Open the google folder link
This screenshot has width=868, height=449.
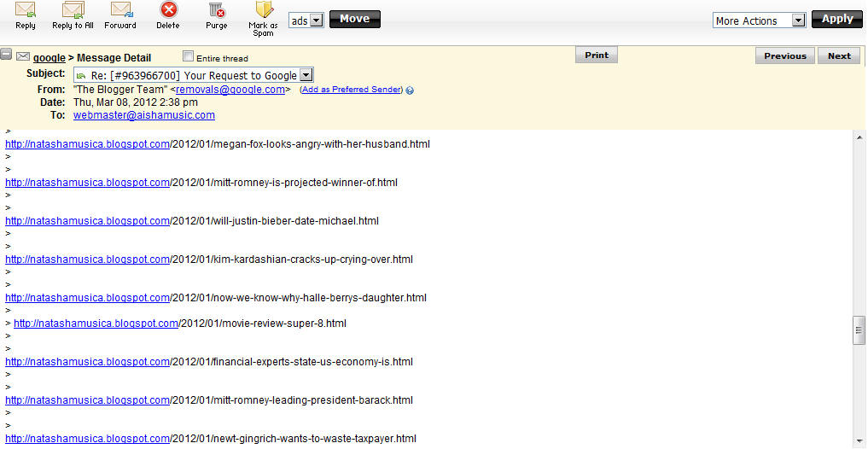click(50, 57)
